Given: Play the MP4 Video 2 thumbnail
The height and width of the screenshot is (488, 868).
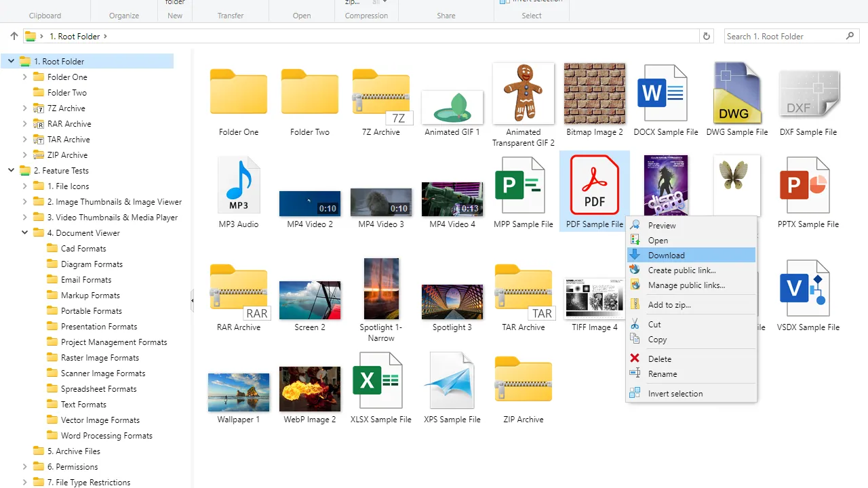Looking at the screenshot, I should [310, 203].
